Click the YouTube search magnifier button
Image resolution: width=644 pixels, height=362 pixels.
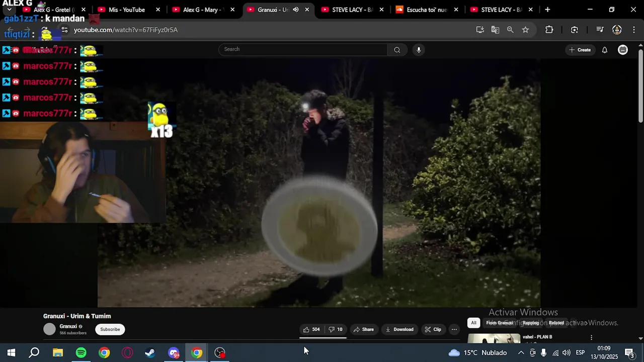397,50
